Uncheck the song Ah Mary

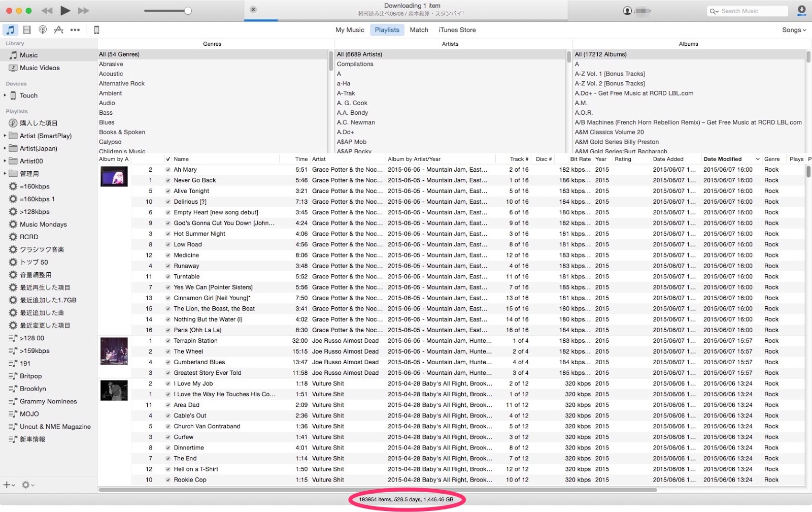(168, 170)
